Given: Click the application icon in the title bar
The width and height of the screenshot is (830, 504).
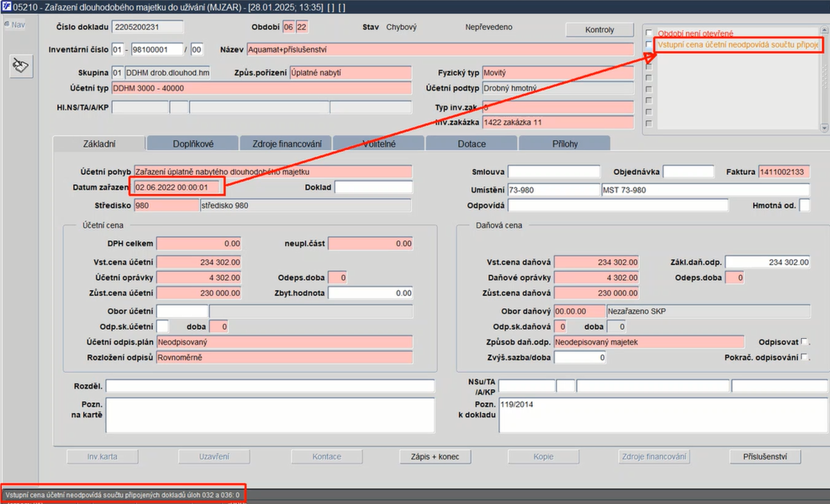Looking at the screenshot, I should point(6,7).
